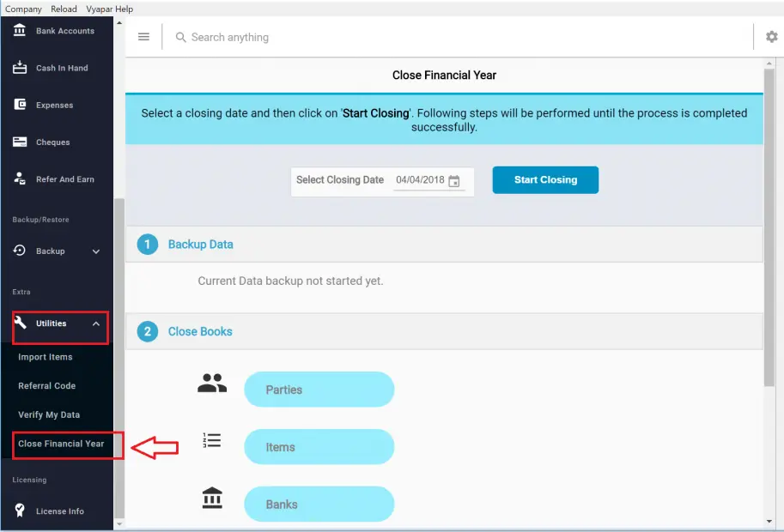Screen dimensions: 784x532
Task: Click the Backup restore clock icon
Action: coord(20,251)
